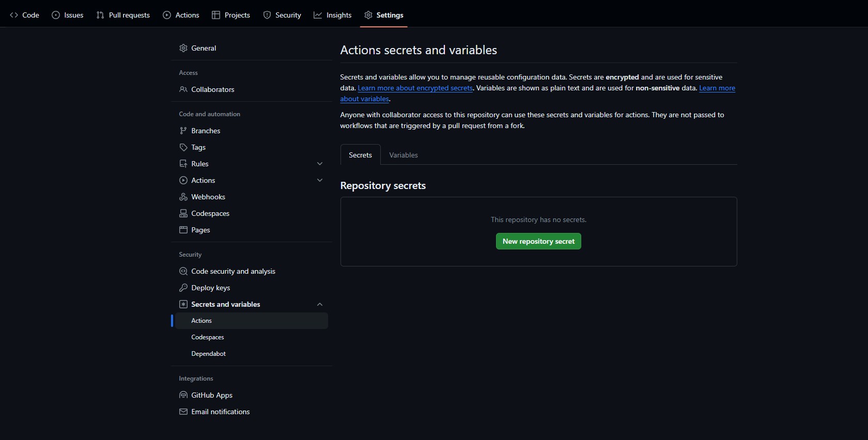The image size is (868, 440).
Task: Open the Insights repository tab
Action: [332, 15]
